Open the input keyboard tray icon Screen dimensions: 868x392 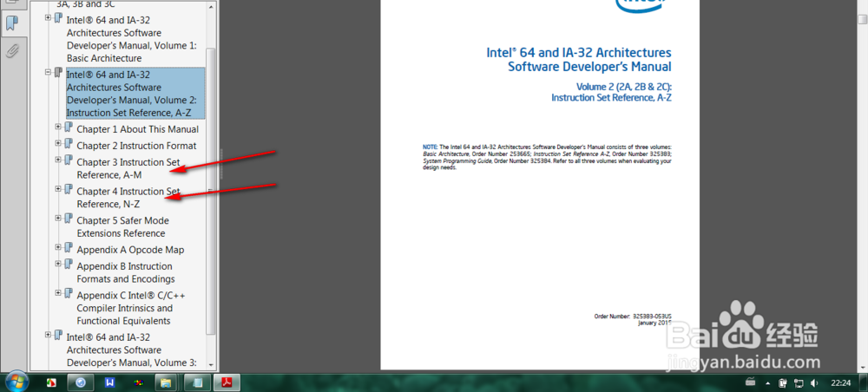[x=751, y=382]
